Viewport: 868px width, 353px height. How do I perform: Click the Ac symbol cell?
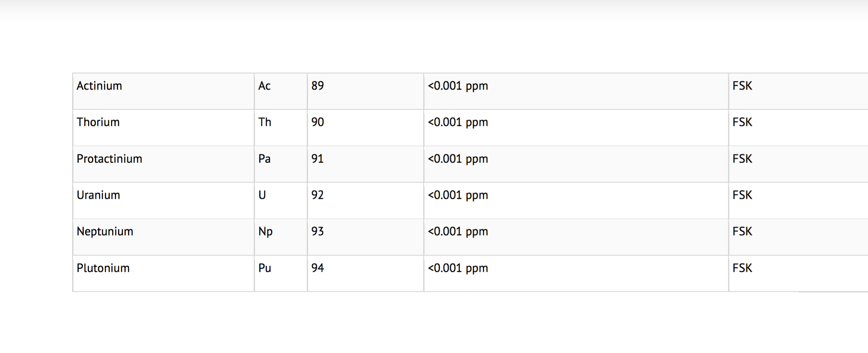[264, 86]
